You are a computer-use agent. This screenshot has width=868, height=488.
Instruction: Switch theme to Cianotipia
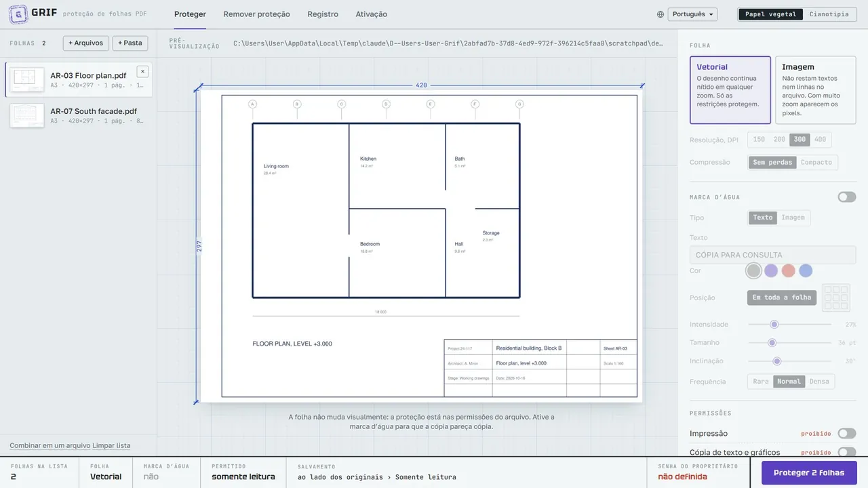pos(829,14)
